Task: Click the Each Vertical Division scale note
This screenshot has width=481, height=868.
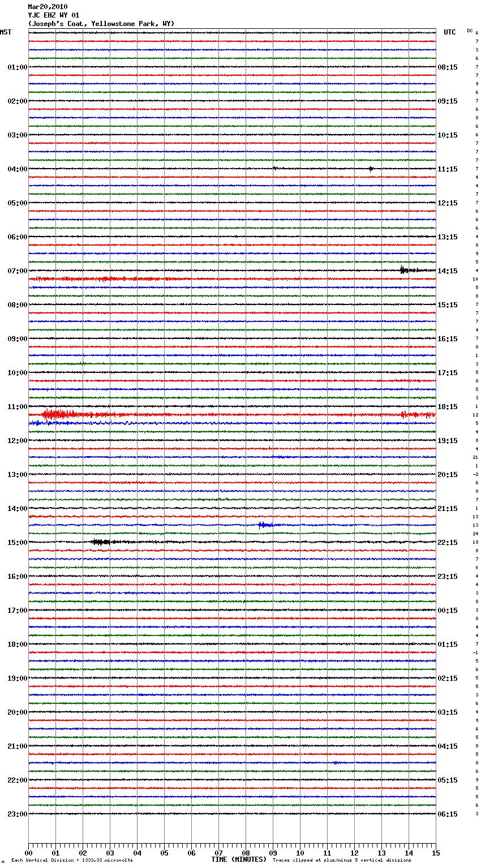Action: (x=72, y=861)
